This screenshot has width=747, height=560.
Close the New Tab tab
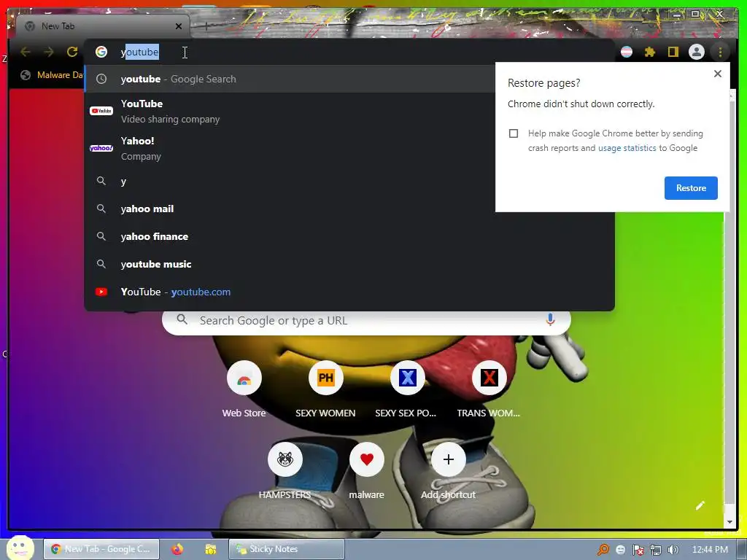click(179, 26)
